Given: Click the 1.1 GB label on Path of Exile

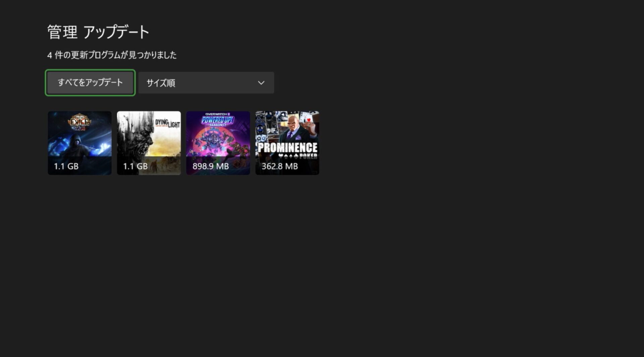Looking at the screenshot, I should [x=66, y=166].
